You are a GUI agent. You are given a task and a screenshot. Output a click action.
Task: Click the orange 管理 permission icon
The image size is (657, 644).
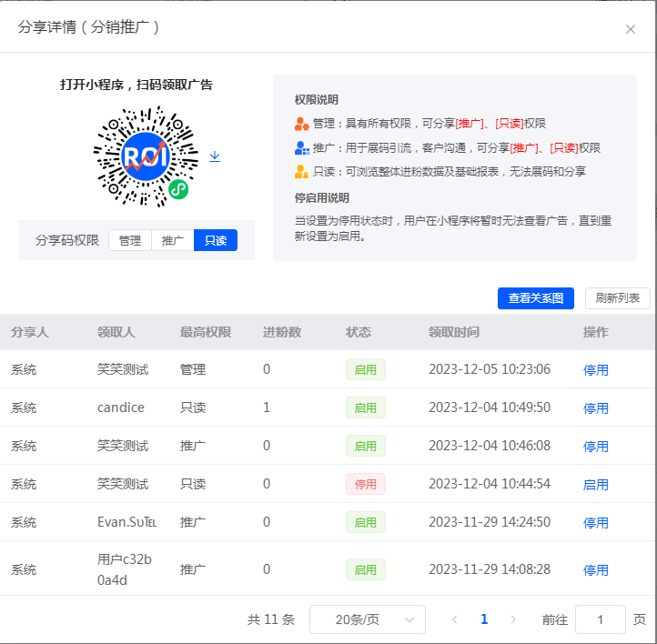coord(302,124)
